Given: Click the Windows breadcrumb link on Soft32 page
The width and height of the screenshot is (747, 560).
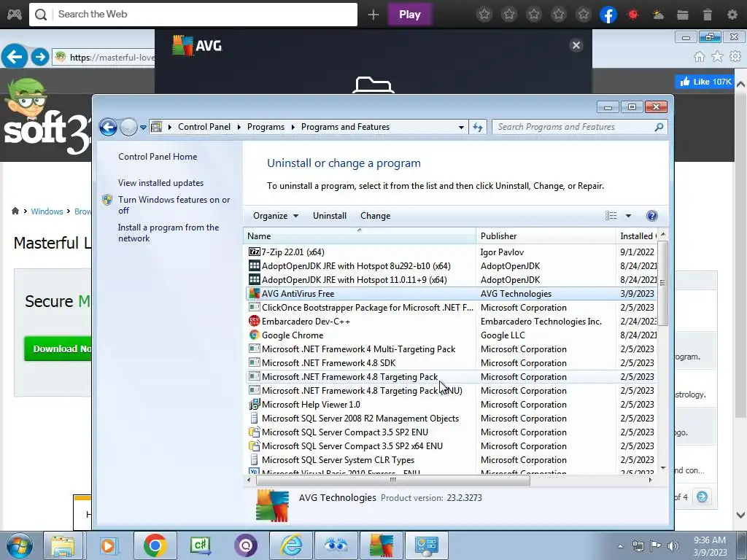Looking at the screenshot, I should tap(47, 211).
